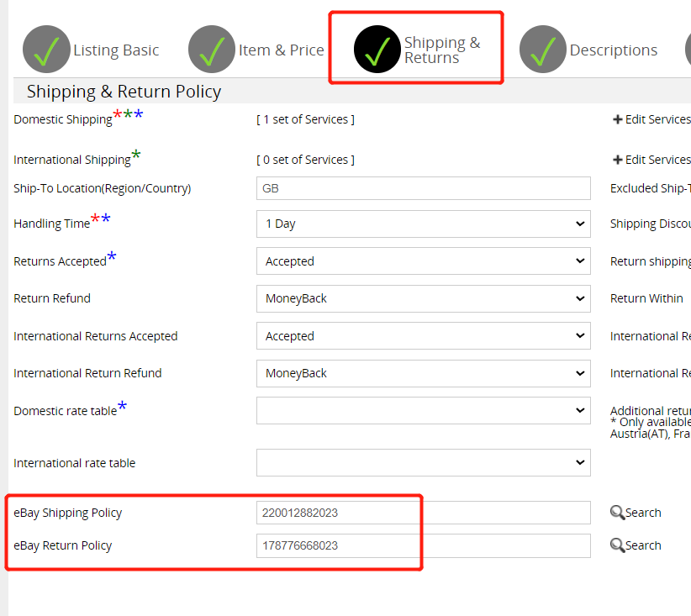Click the Domestic Shipping label

[63, 119]
